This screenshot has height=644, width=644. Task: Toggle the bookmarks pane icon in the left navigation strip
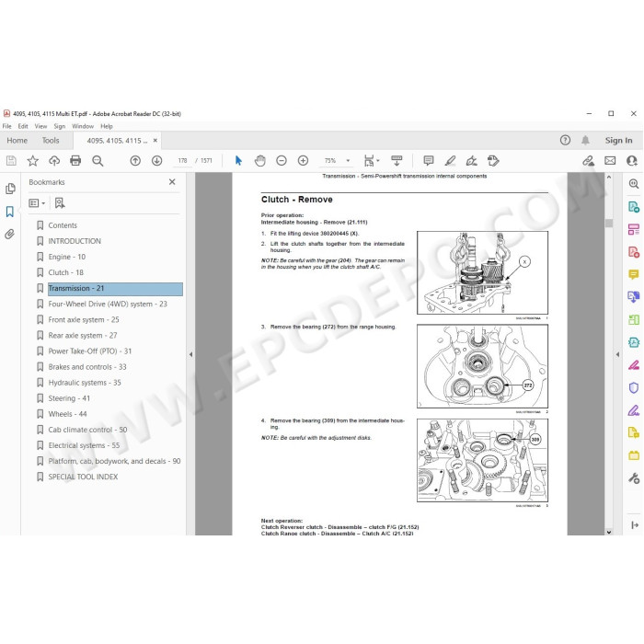coord(10,212)
